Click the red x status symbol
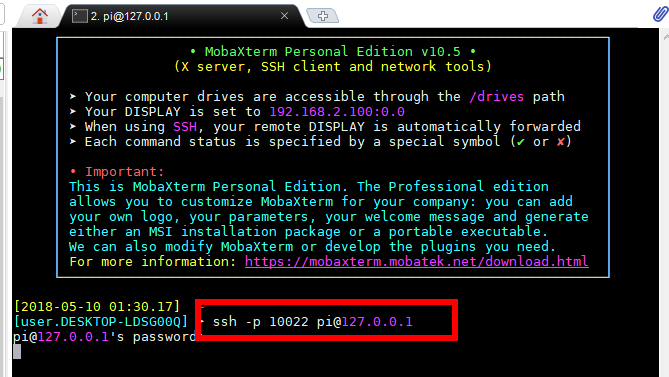Viewport: 669px width, 377px height. coord(561,142)
